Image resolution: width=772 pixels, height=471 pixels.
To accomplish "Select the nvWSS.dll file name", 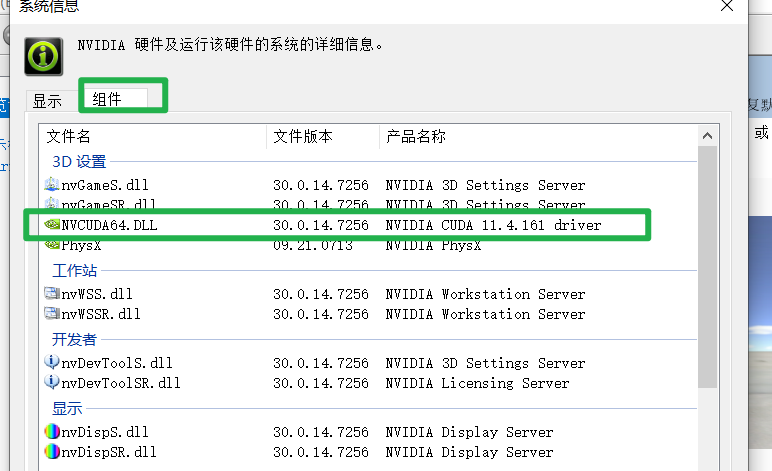I will 97,294.
